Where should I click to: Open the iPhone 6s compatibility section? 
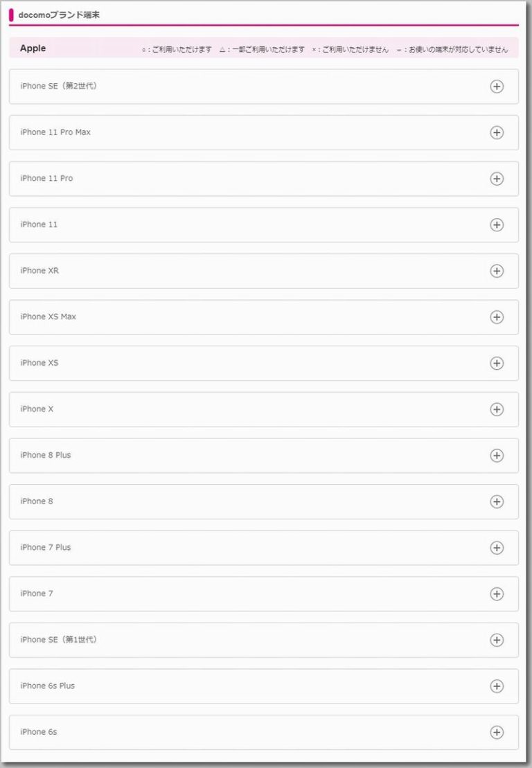(x=497, y=732)
